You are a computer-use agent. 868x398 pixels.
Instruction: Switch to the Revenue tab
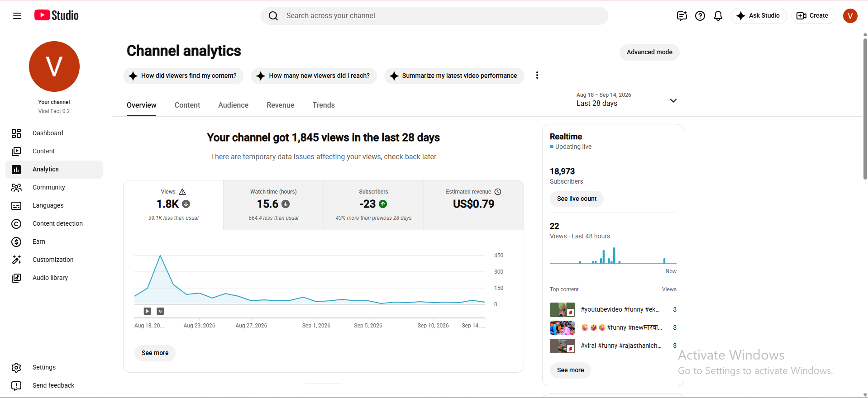click(280, 105)
